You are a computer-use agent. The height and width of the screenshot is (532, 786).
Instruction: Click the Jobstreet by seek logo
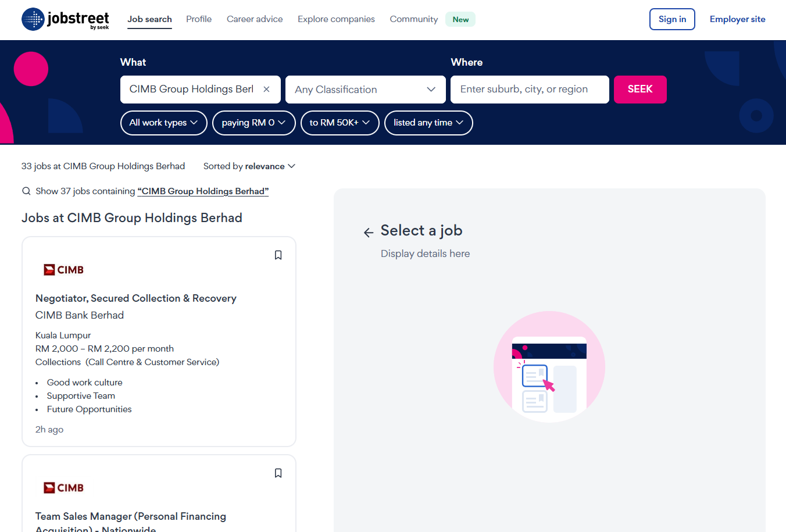coord(65,19)
